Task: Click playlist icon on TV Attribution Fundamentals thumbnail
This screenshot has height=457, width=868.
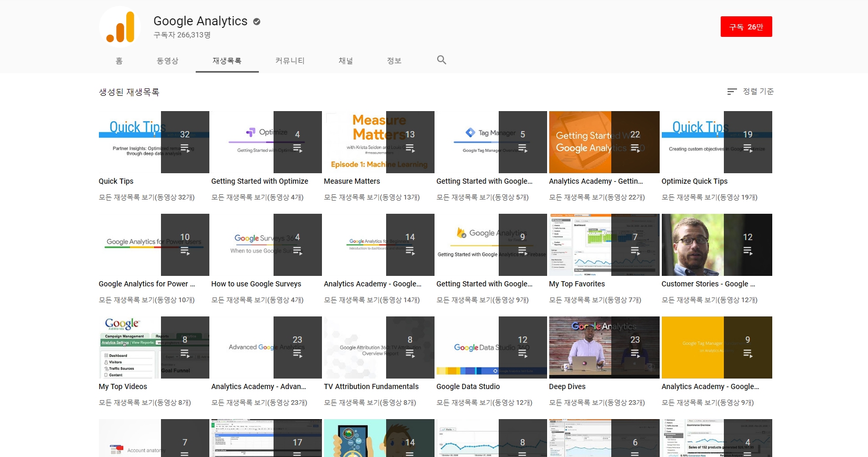Action: 410,354
